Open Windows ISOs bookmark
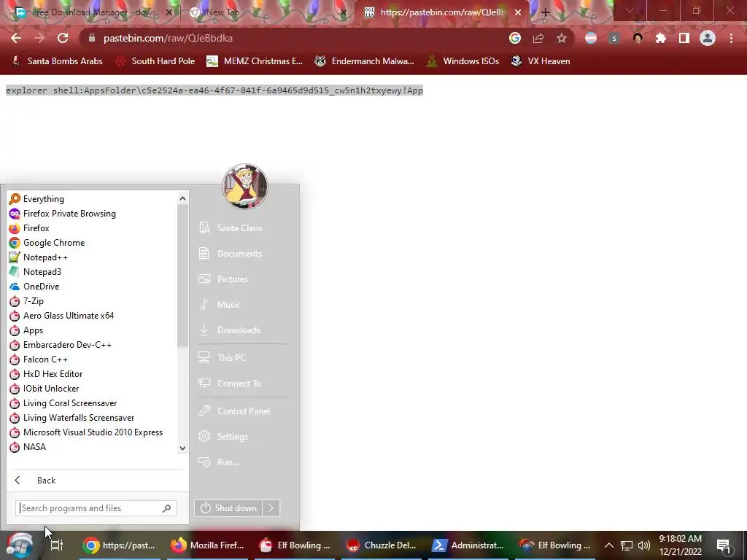This screenshot has width=747, height=560. [x=463, y=61]
